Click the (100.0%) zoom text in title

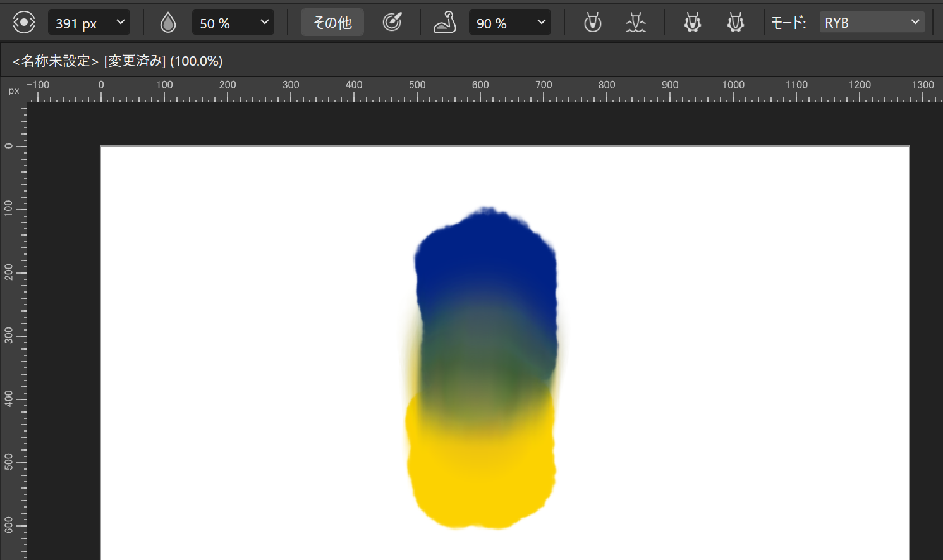197,61
